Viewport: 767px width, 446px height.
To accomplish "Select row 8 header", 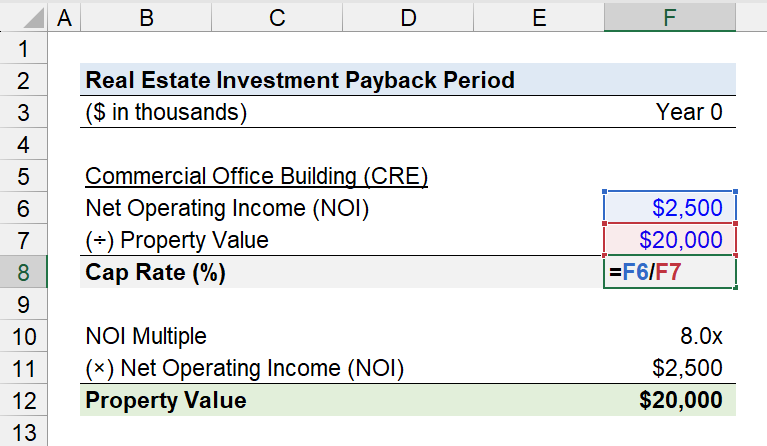I will [x=23, y=272].
